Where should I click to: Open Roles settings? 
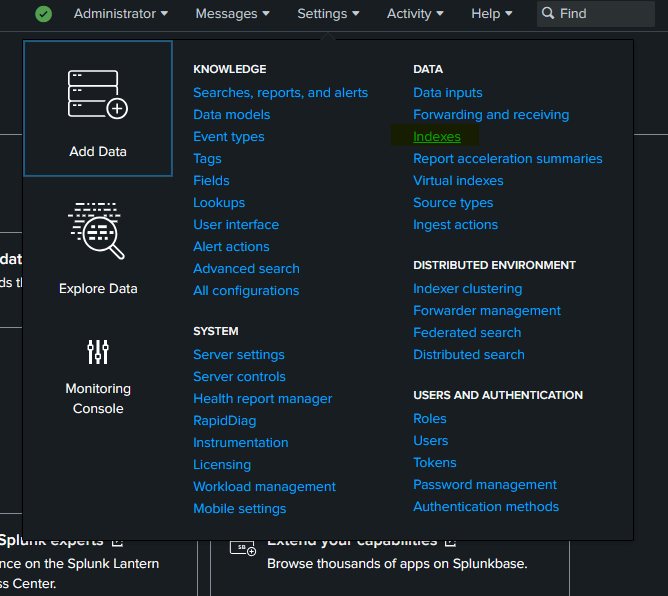point(430,418)
